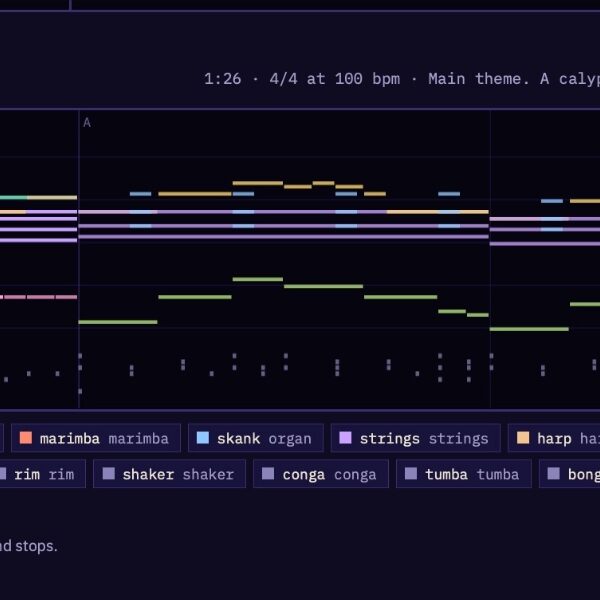Toggle the tumba percussion chip
This screenshot has height=600, width=600.
pyautogui.click(x=464, y=474)
